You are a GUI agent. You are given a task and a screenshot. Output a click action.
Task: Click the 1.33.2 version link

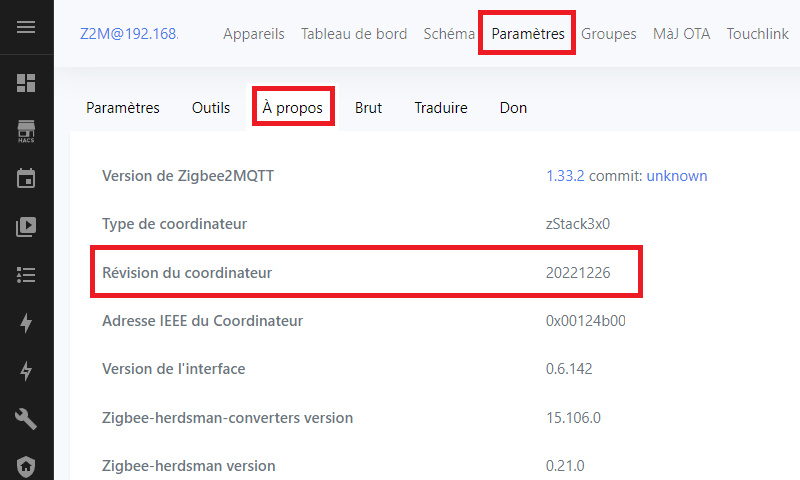point(564,176)
